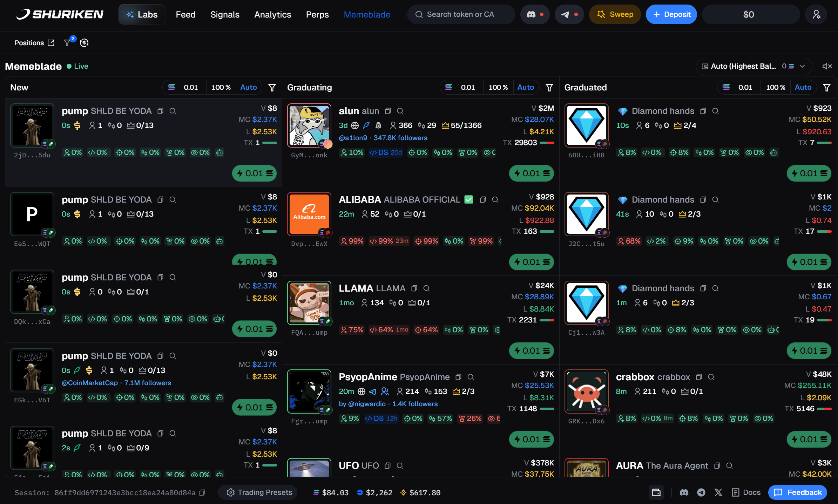Toggle Auto mode in the New column

tap(249, 87)
